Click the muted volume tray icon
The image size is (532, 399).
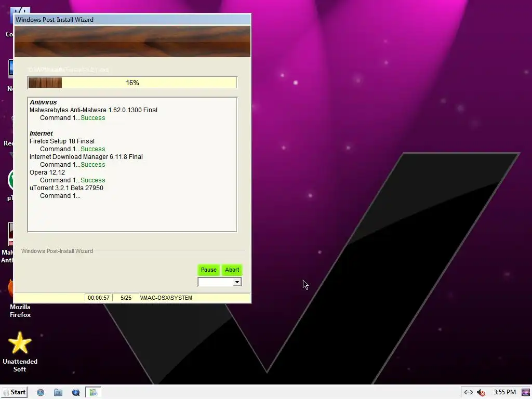pos(481,393)
